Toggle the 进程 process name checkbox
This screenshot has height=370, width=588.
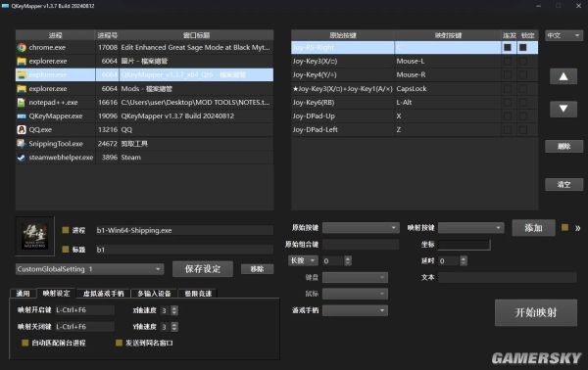pyautogui.click(x=66, y=230)
